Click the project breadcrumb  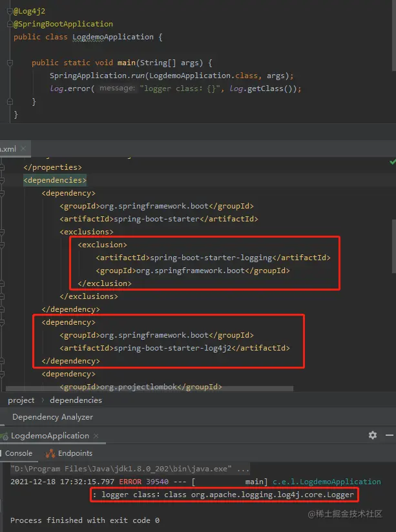pyautogui.click(x=21, y=400)
